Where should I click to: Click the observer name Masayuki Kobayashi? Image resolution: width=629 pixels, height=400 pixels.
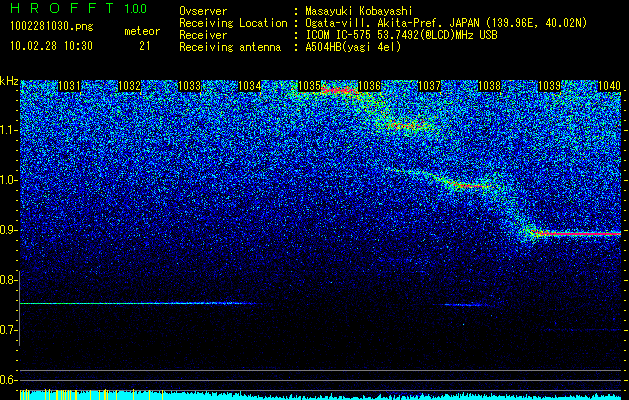click(359, 11)
